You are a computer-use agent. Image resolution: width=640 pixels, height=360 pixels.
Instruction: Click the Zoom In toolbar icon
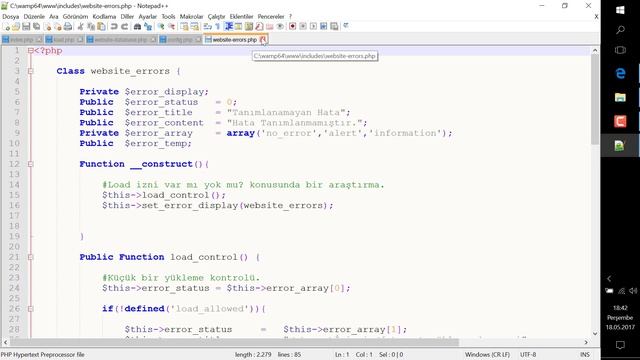[x=161, y=27]
